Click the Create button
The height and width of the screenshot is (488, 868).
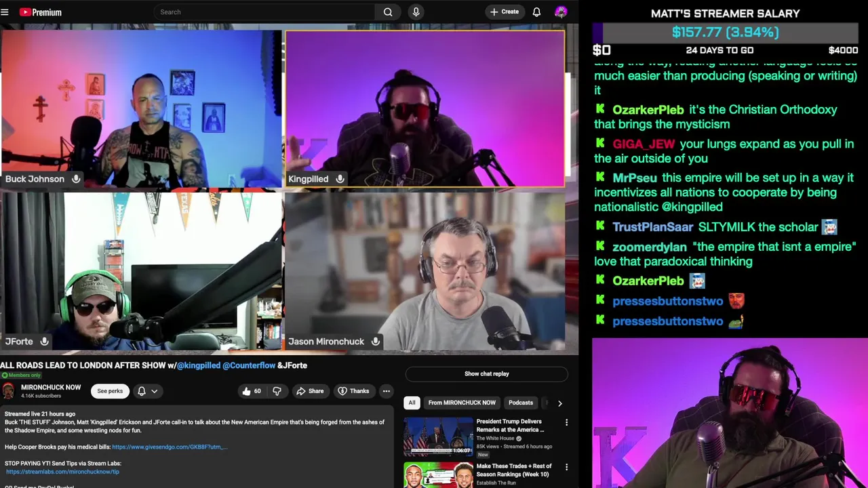click(505, 12)
